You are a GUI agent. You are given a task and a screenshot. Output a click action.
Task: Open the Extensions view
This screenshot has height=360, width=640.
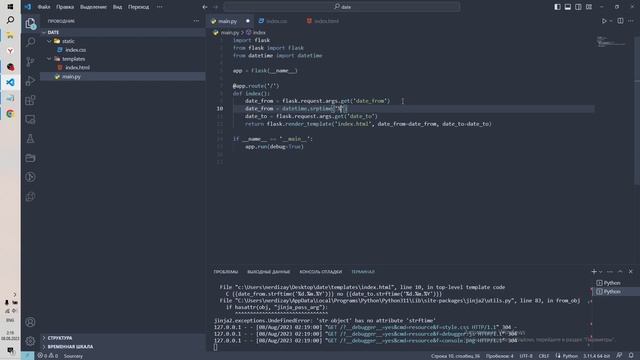click(30, 100)
